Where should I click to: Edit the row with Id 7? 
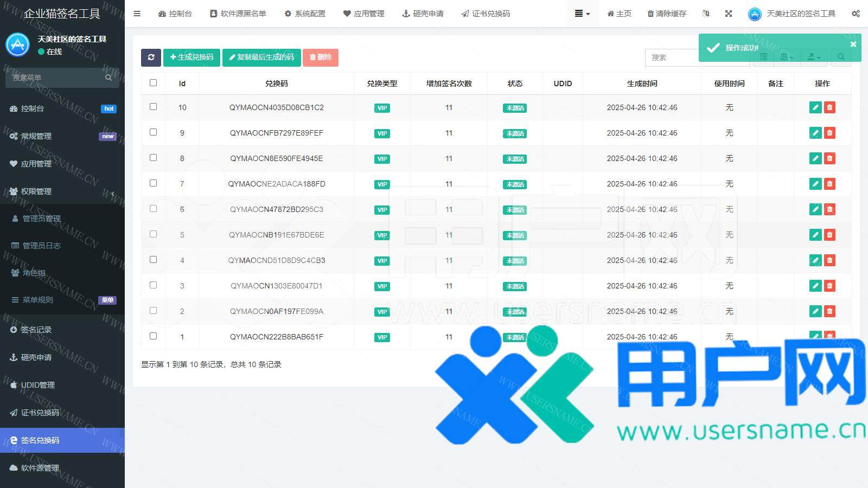pyautogui.click(x=815, y=184)
